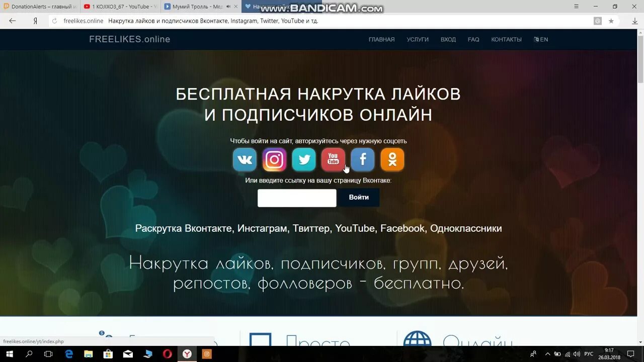Log in with the Odnoklassniki icon

(392, 160)
